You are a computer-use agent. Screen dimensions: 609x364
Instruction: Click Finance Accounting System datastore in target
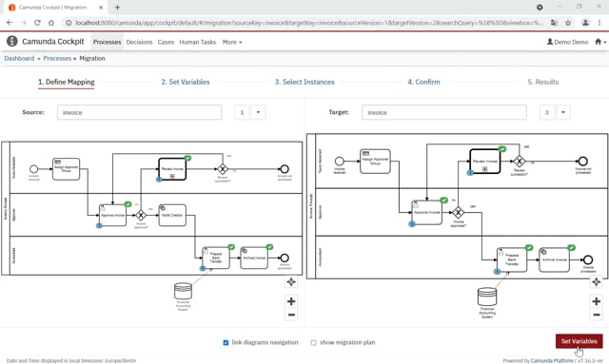point(487,297)
